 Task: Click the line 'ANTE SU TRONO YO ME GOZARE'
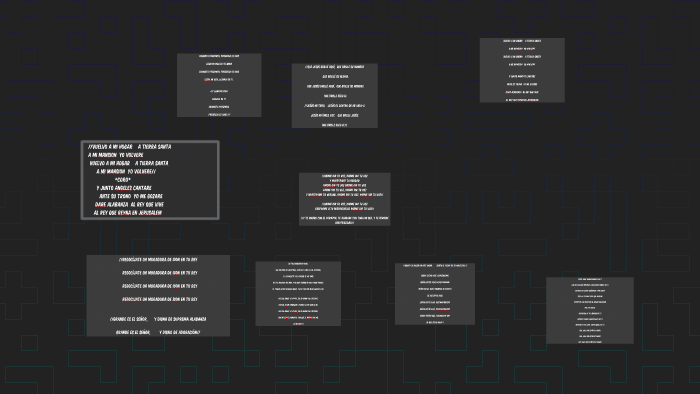pos(130,196)
